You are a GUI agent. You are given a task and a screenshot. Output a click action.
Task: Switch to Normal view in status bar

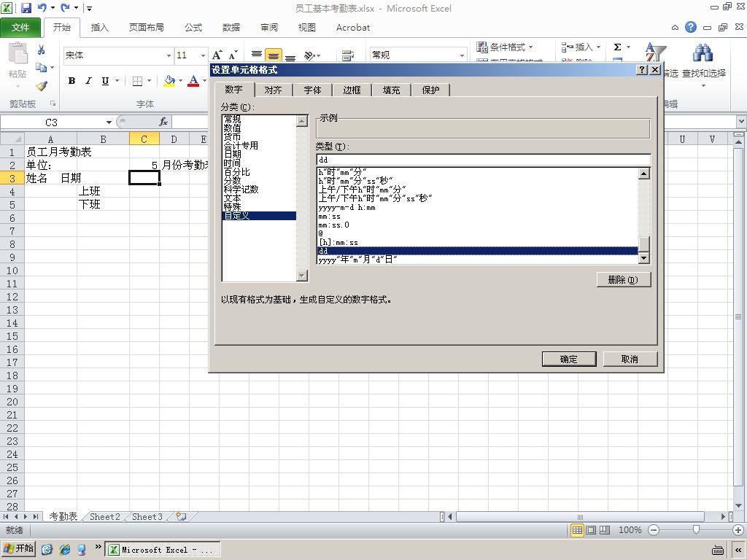coord(577,530)
